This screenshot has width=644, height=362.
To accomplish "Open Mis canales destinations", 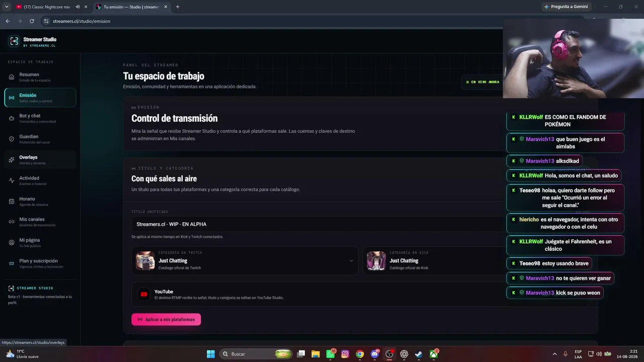I will [40, 222].
